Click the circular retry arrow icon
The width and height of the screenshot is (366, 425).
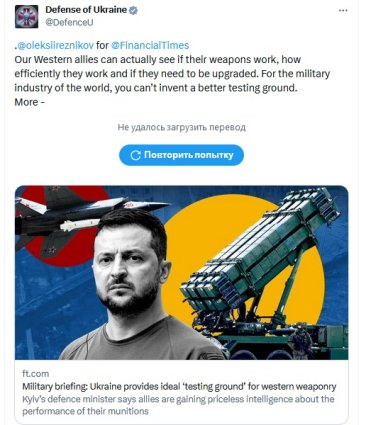click(x=135, y=155)
